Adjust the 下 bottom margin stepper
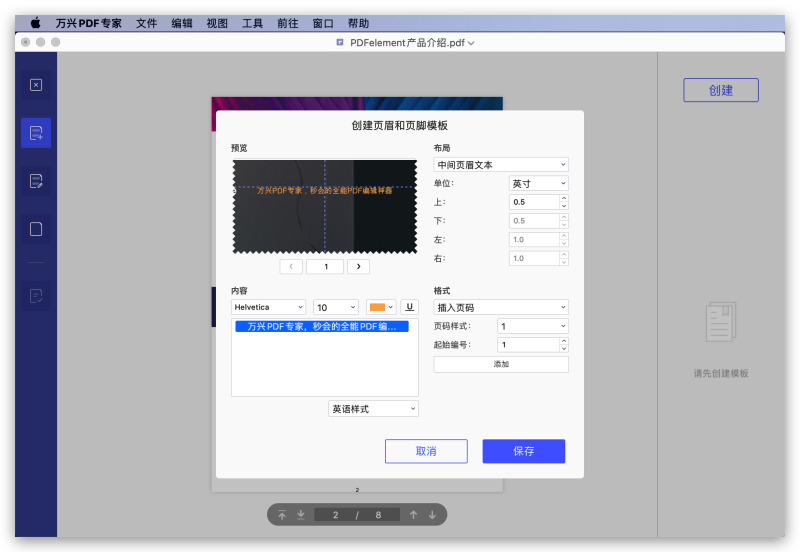Screen dimensions: 800x552 pyautogui.click(x=564, y=221)
